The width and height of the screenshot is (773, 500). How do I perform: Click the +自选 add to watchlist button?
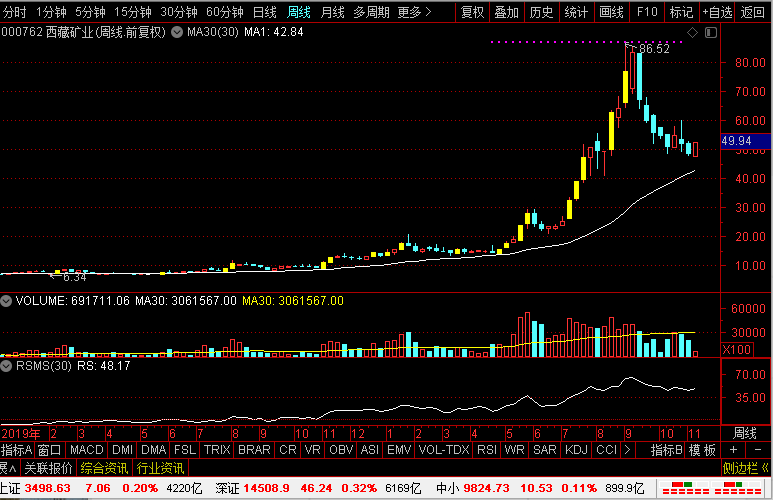(716, 12)
